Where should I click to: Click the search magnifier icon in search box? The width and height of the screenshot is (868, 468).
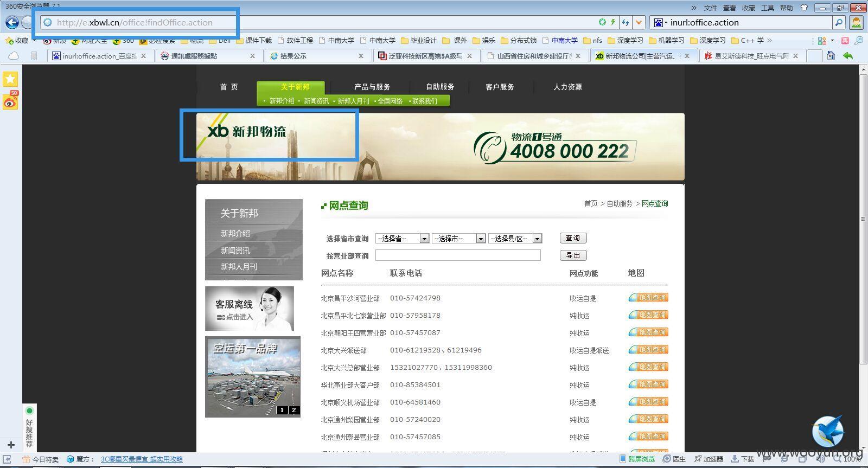(839, 22)
